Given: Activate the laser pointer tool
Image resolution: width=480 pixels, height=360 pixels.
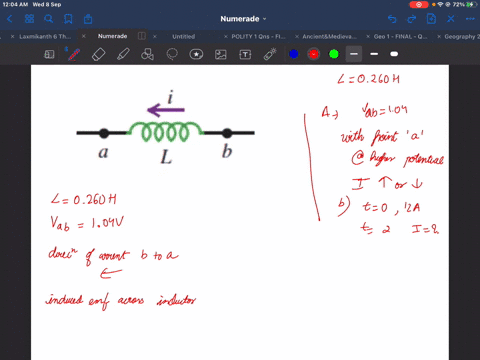Looking at the screenshot, I should pyautogui.click(x=270, y=54).
